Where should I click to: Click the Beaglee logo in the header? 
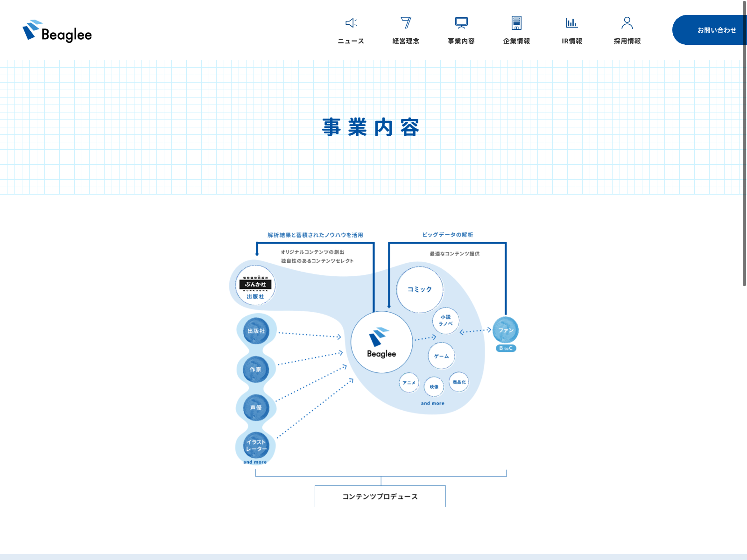click(57, 31)
